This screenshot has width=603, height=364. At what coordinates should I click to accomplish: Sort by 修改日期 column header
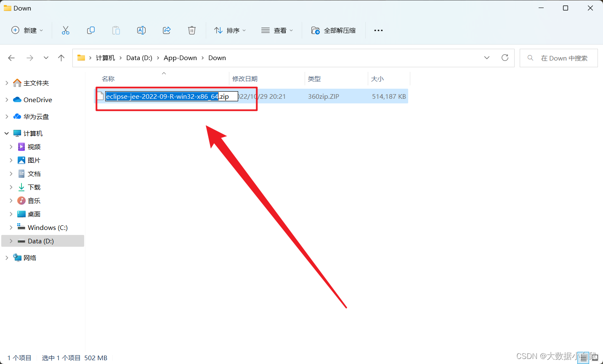click(x=245, y=79)
